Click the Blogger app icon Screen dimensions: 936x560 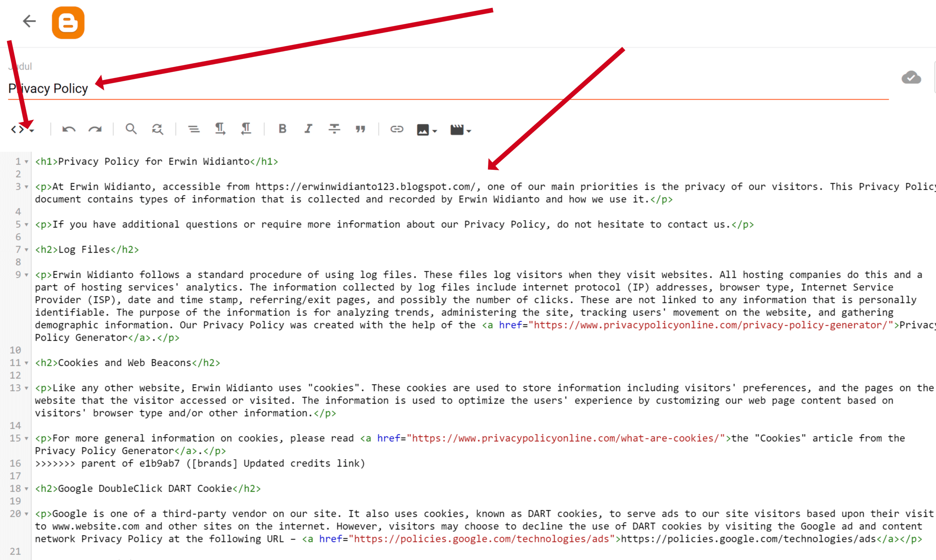(x=68, y=21)
